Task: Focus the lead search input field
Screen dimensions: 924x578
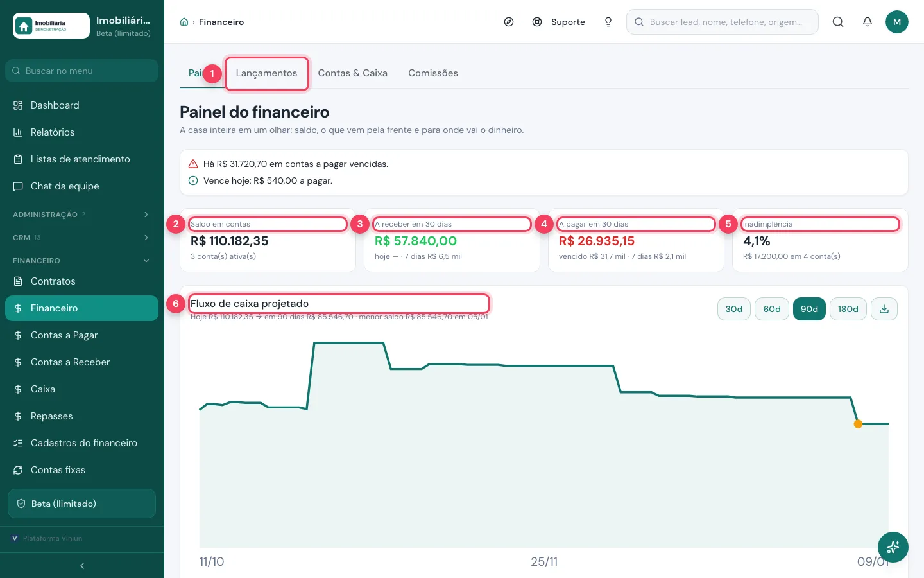Action: point(723,22)
